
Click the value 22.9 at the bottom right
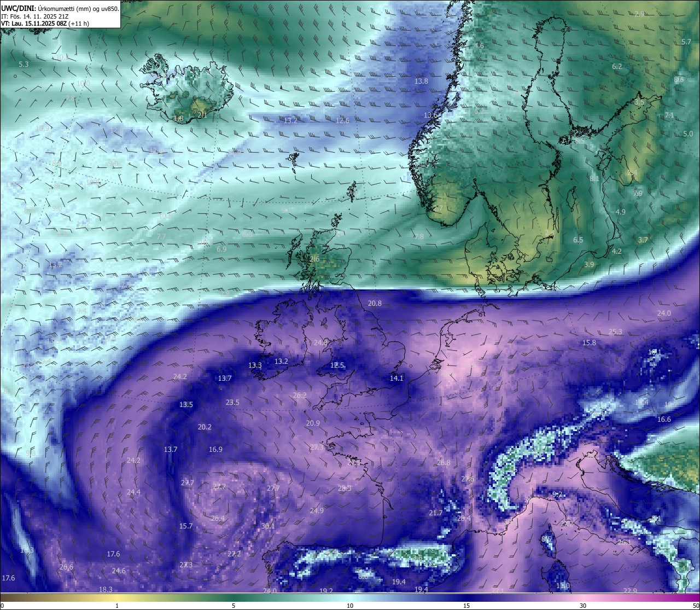click(x=630, y=590)
